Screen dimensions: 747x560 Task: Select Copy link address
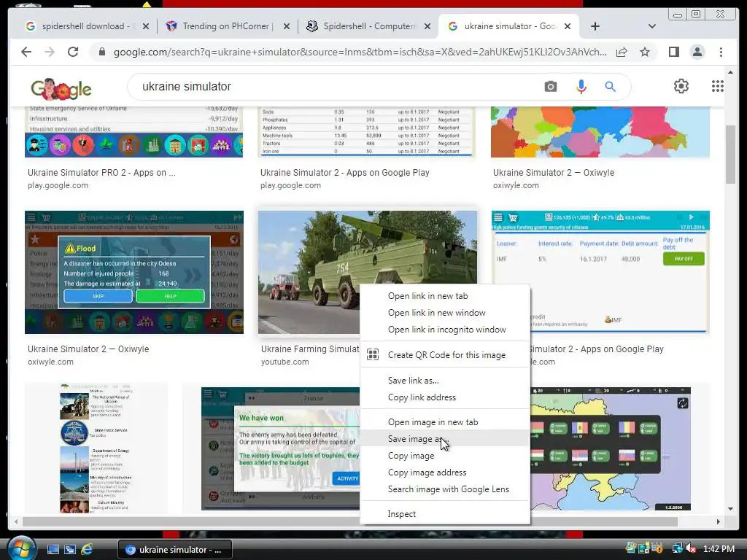pyautogui.click(x=445, y=397)
